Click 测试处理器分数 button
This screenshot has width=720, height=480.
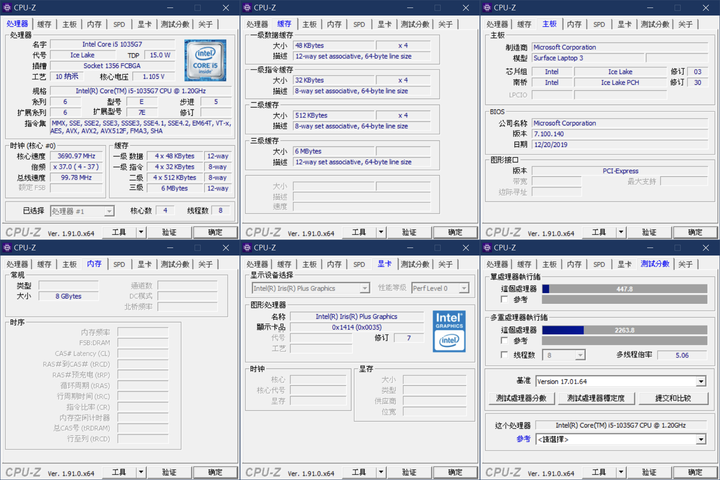[x=521, y=398]
